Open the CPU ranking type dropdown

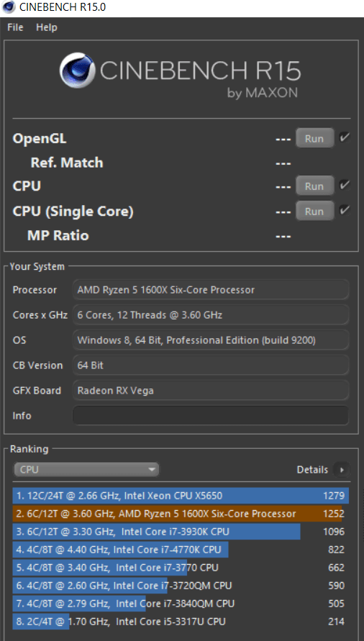pos(87,470)
